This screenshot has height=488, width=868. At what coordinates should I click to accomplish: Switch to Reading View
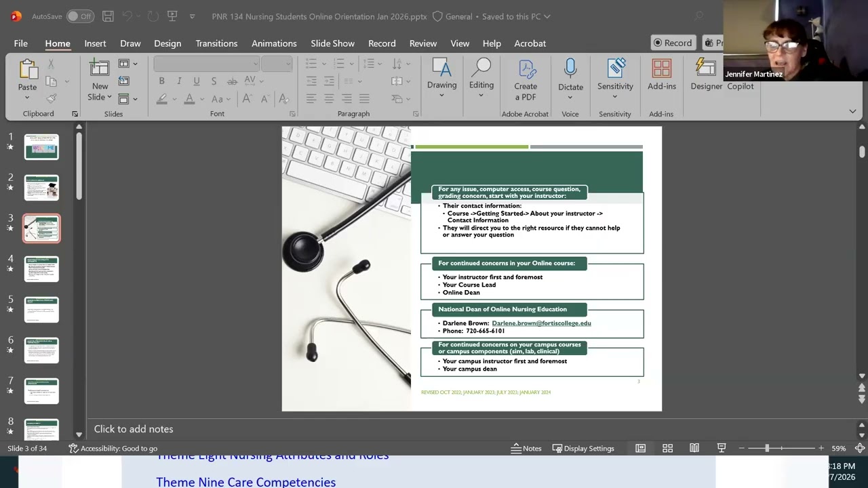tap(694, 448)
